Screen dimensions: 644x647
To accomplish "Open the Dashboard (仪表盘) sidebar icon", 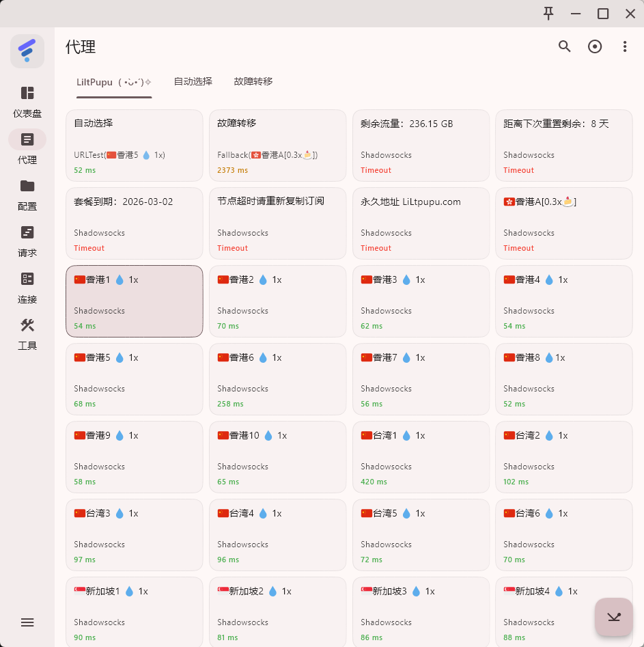I will tap(27, 94).
